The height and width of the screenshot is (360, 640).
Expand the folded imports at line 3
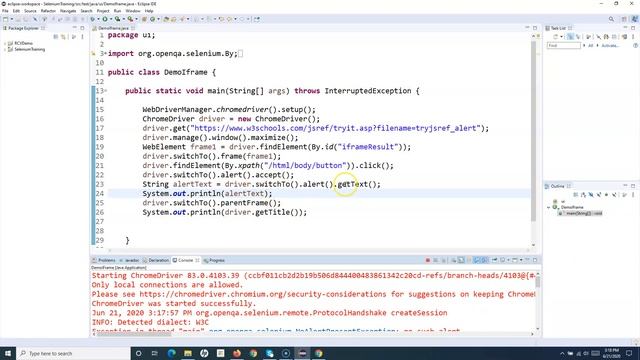(x=106, y=53)
